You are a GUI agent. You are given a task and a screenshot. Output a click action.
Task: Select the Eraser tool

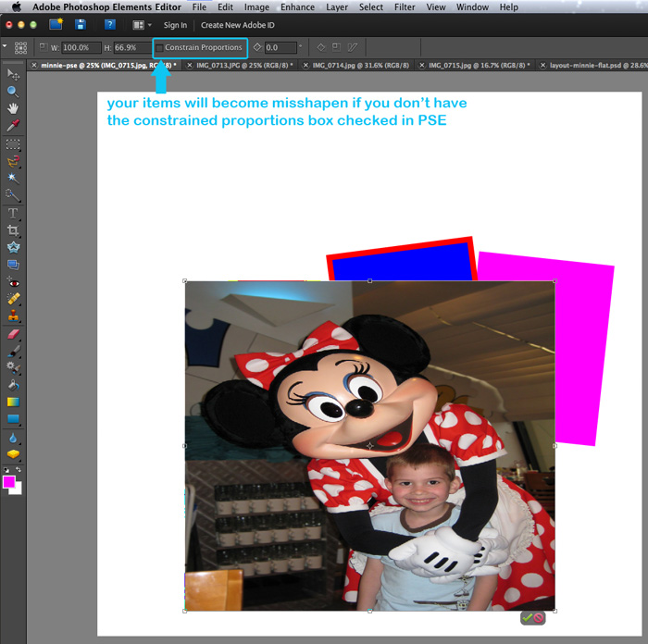coord(13,334)
